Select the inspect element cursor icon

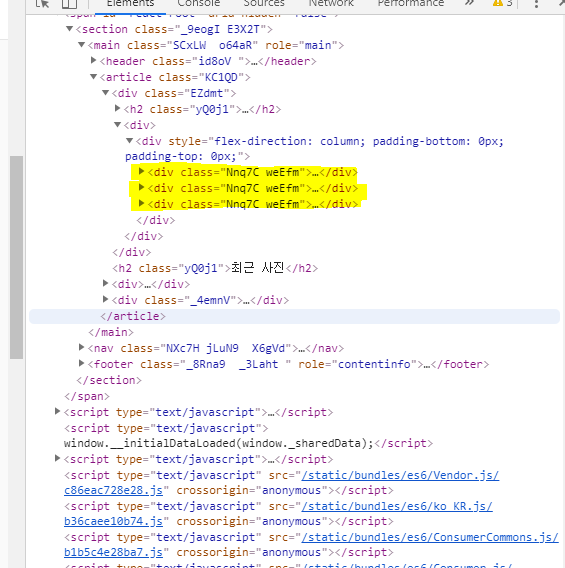coord(42,4)
